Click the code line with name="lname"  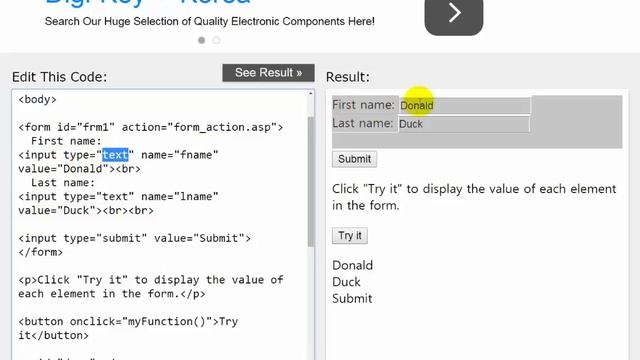coord(118,197)
